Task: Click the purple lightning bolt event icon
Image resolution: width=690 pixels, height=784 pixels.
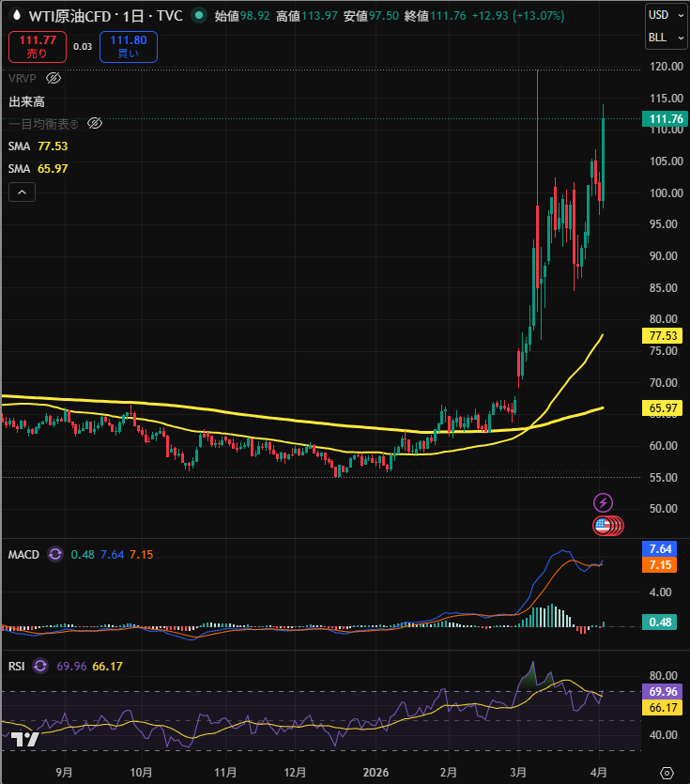Action: (x=604, y=502)
